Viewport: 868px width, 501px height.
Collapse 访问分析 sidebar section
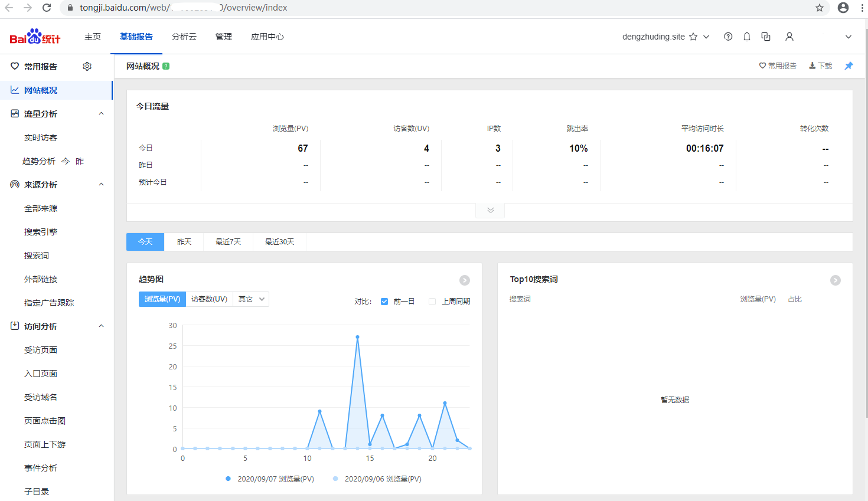click(101, 326)
